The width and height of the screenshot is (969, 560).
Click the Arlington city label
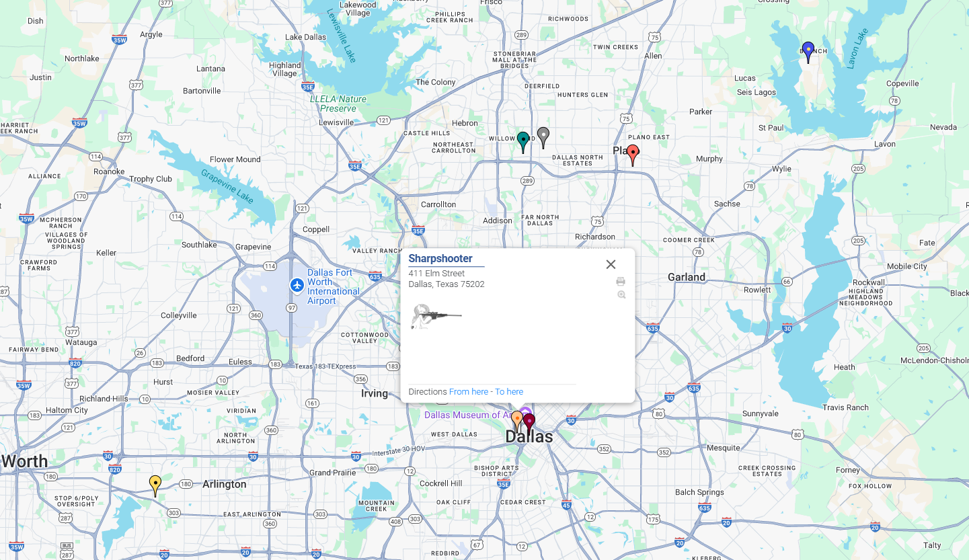[225, 484]
